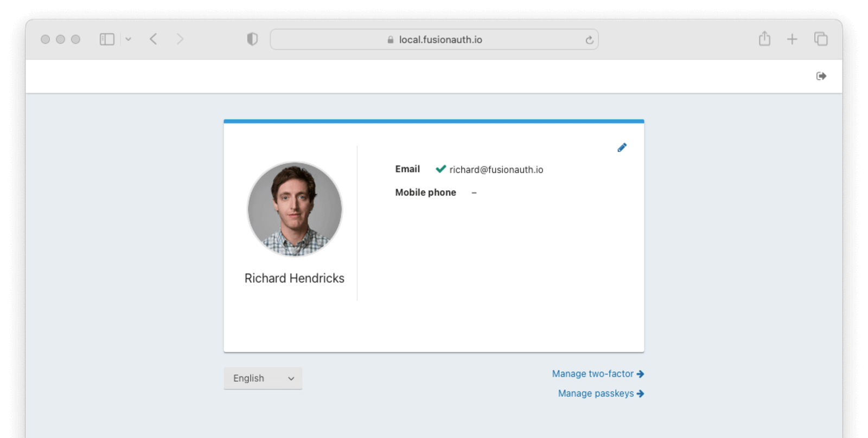Open the Manage passkeys link

(601, 393)
